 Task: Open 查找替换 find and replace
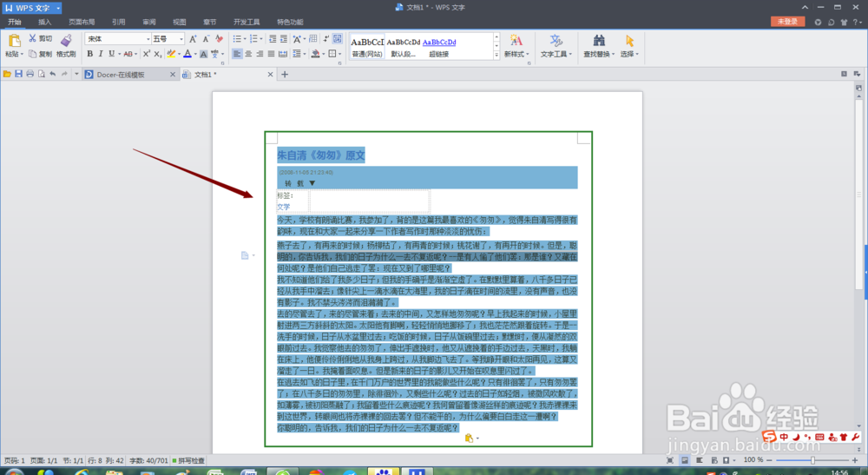pos(598,46)
